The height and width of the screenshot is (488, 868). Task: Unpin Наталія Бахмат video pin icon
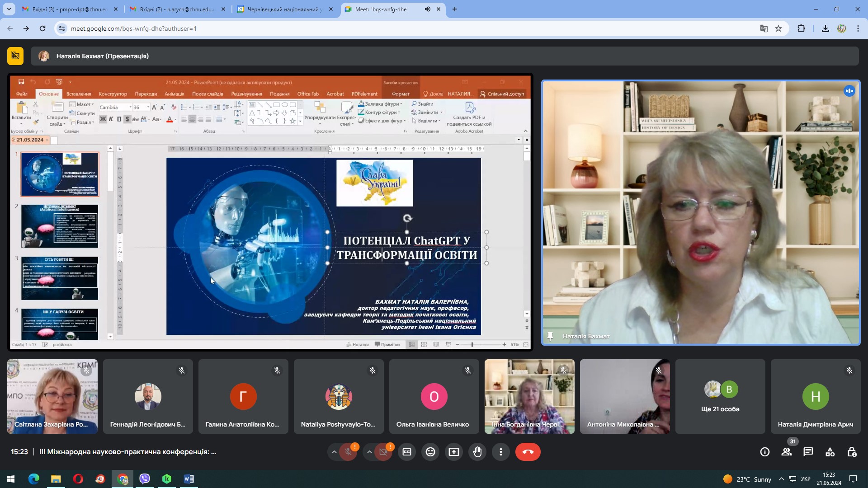point(550,336)
